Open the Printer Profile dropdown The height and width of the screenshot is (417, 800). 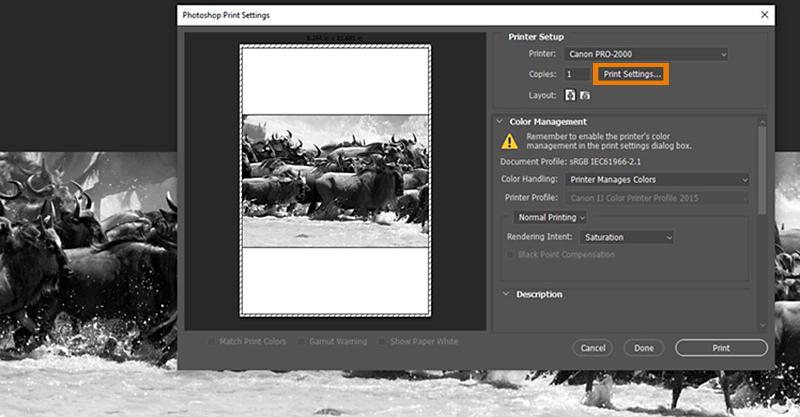click(657, 198)
